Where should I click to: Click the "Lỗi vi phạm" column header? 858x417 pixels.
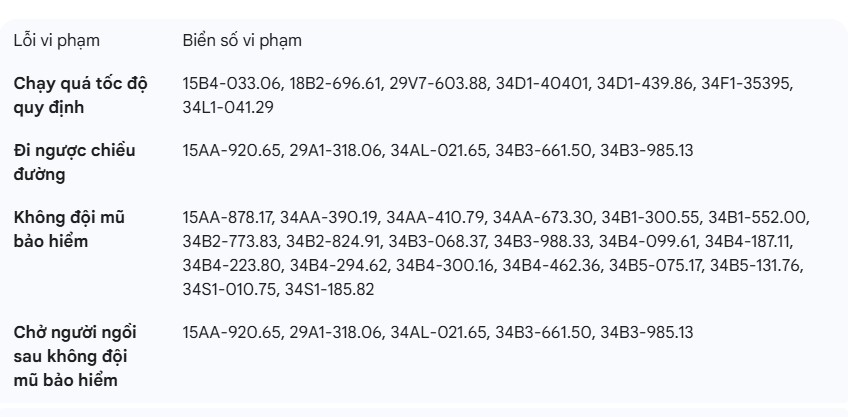(x=56, y=41)
